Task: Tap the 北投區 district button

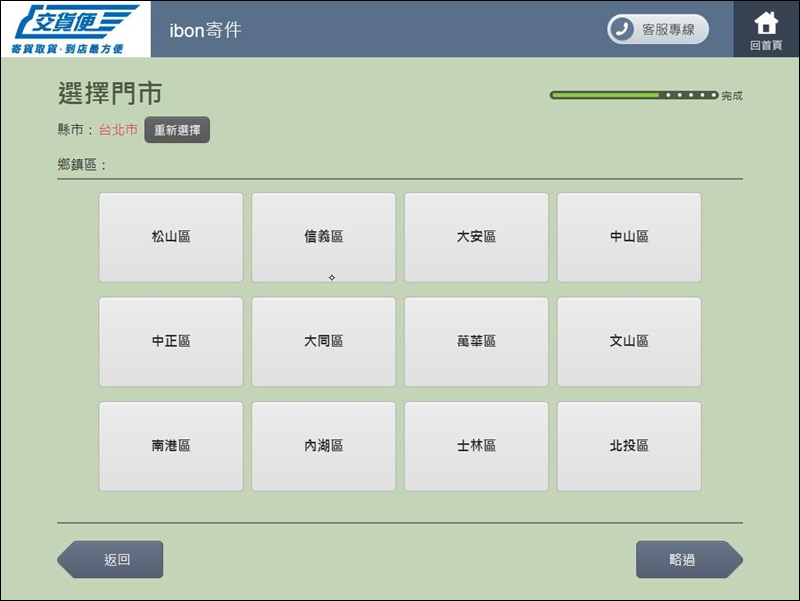Action: [x=629, y=446]
